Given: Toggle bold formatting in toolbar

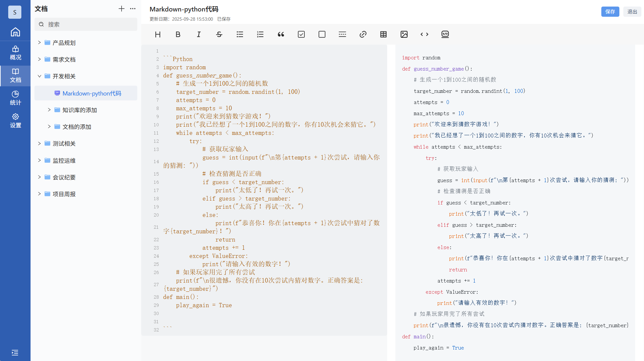Looking at the screenshot, I should pos(178,34).
